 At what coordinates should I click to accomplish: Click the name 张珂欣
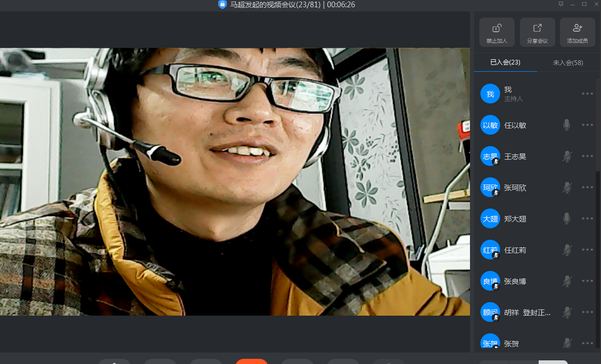[515, 188]
